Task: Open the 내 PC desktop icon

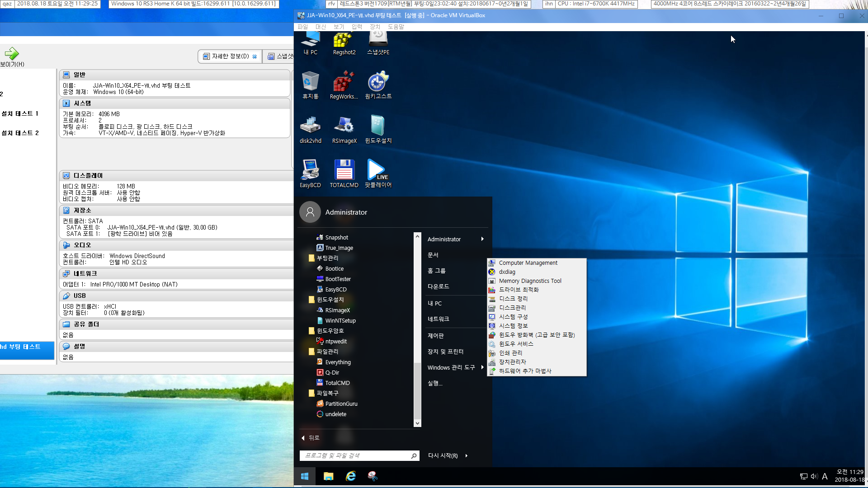Action: [310, 43]
